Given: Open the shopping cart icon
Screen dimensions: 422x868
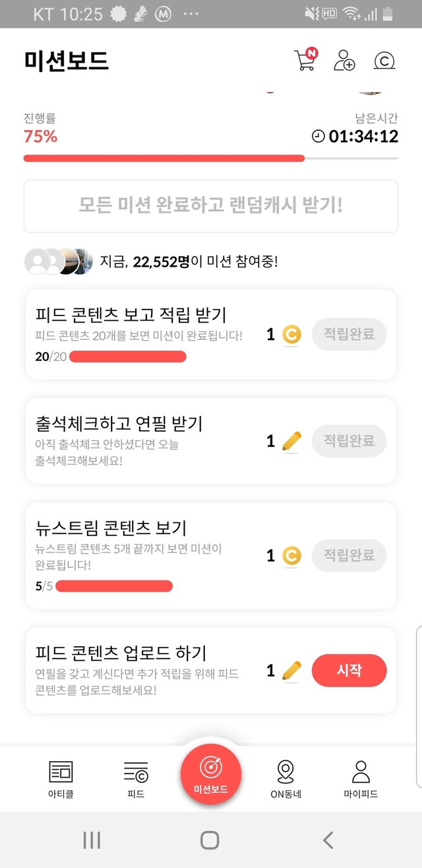Looking at the screenshot, I should (x=304, y=60).
